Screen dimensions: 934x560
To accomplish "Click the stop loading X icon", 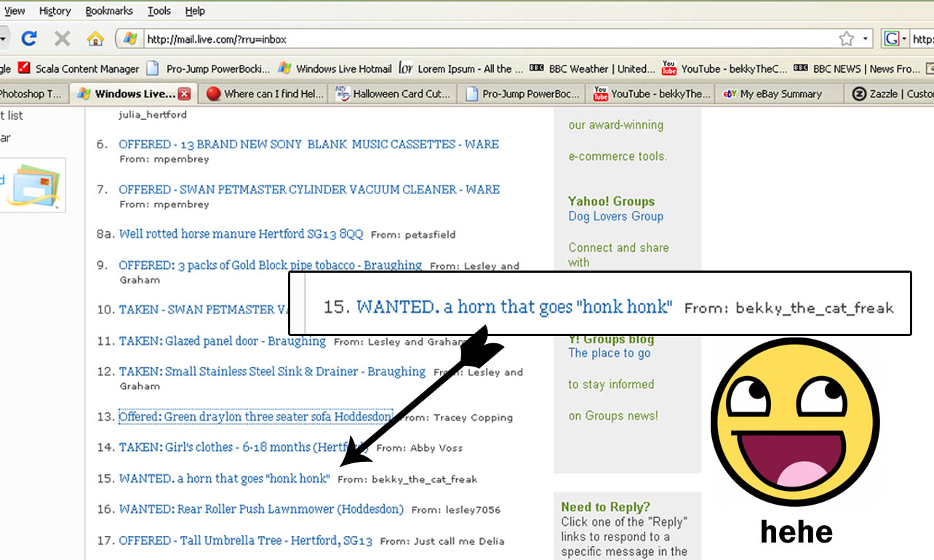I will pyautogui.click(x=63, y=39).
